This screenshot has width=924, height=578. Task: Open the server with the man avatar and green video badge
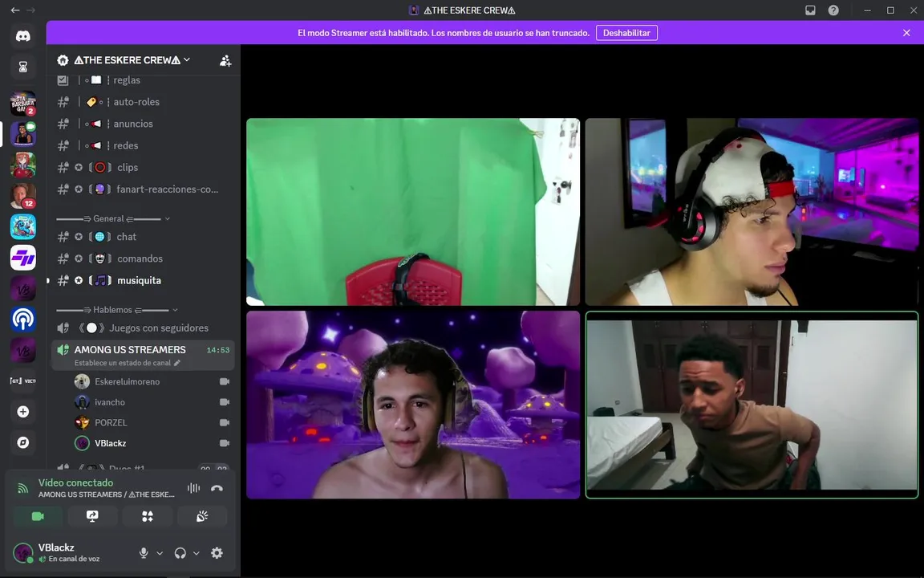[23, 134]
